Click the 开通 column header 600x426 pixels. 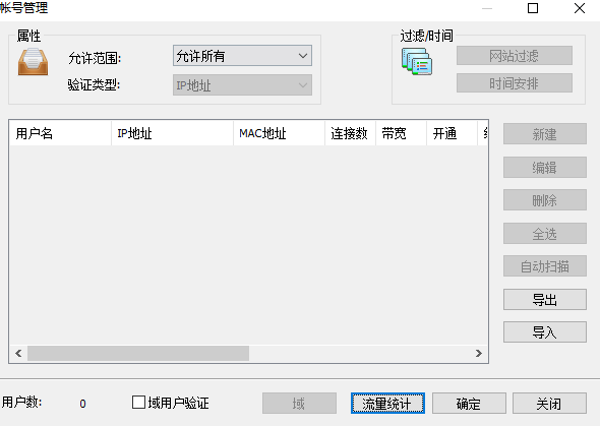446,134
